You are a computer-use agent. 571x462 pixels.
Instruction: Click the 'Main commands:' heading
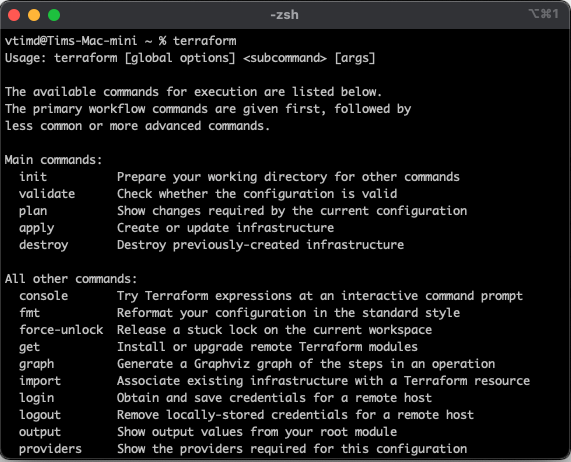point(54,160)
